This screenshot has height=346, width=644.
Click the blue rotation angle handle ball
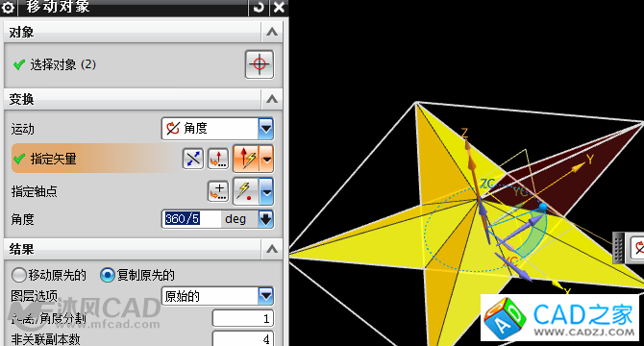(x=543, y=208)
